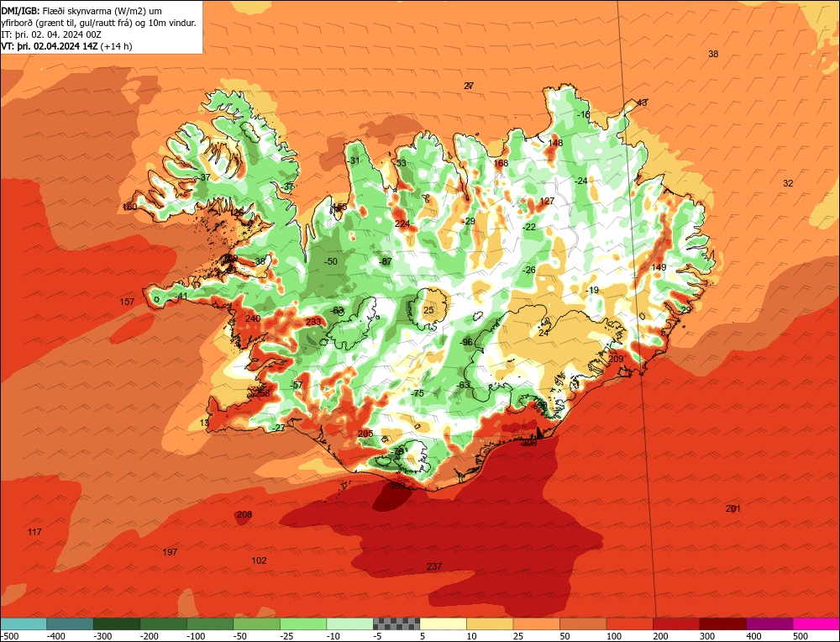840x642 pixels.
Task: Click the value -19 in east Iceland
Action: point(592,291)
